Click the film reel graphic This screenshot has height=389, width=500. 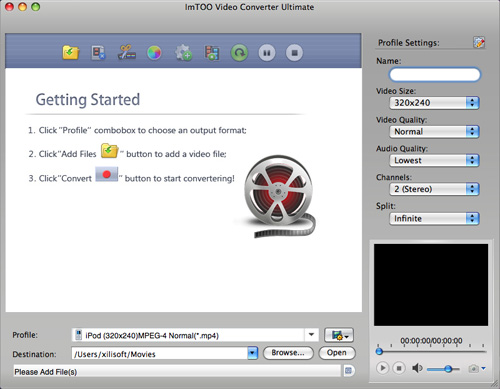(x=279, y=196)
